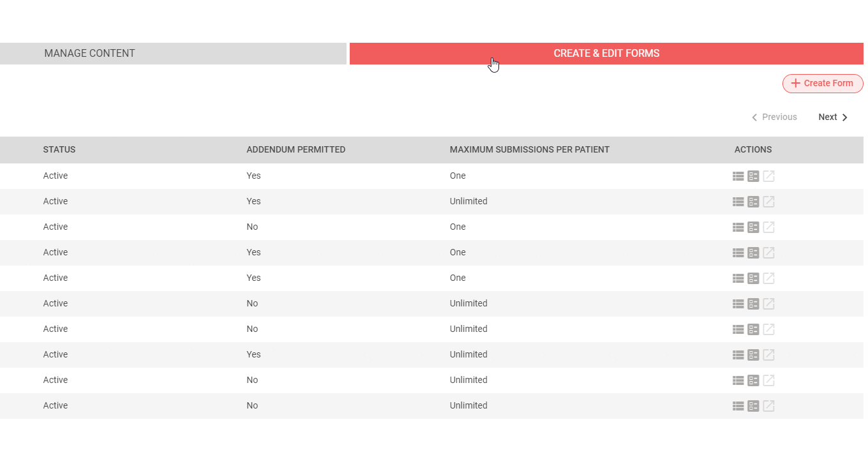868x466 pixels.
Task: Click the Status column header
Action: pyautogui.click(x=59, y=150)
